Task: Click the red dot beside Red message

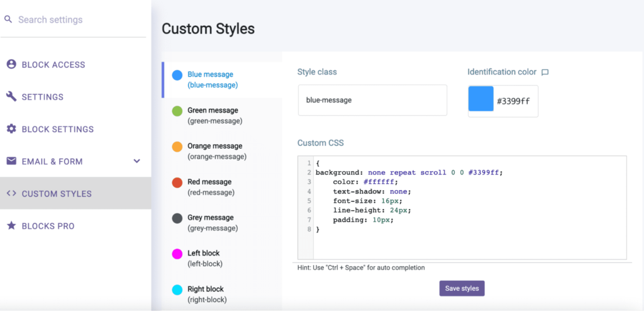Action: pos(177,183)
